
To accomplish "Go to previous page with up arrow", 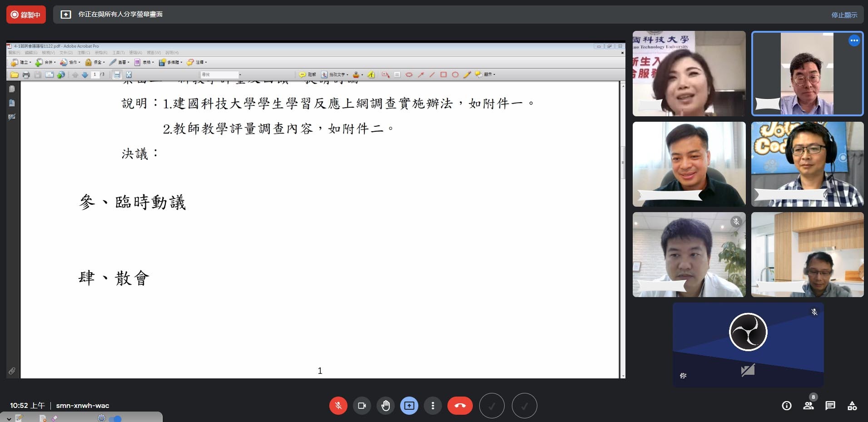I will point(75,74).
